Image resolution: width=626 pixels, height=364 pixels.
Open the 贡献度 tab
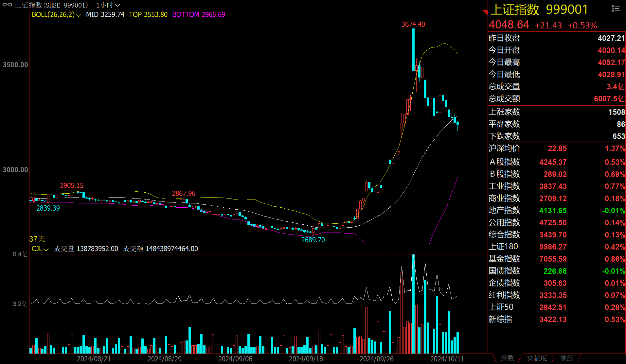(x=537, y=358)
